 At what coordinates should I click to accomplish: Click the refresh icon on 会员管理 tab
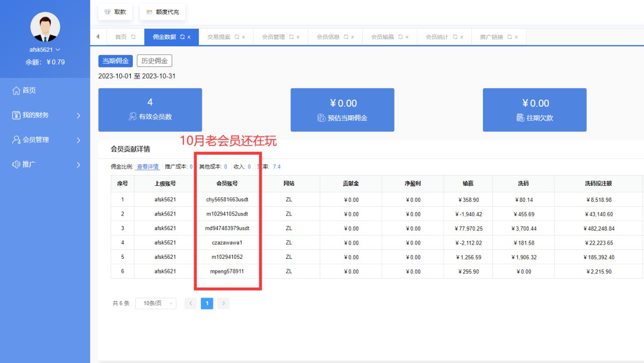291,37
